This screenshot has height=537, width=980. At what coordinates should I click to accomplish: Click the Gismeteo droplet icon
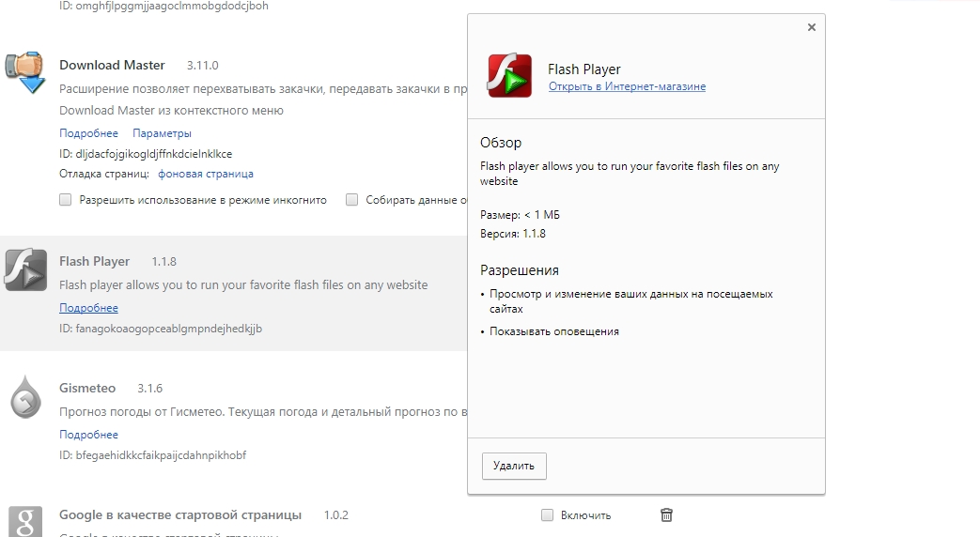25,397
